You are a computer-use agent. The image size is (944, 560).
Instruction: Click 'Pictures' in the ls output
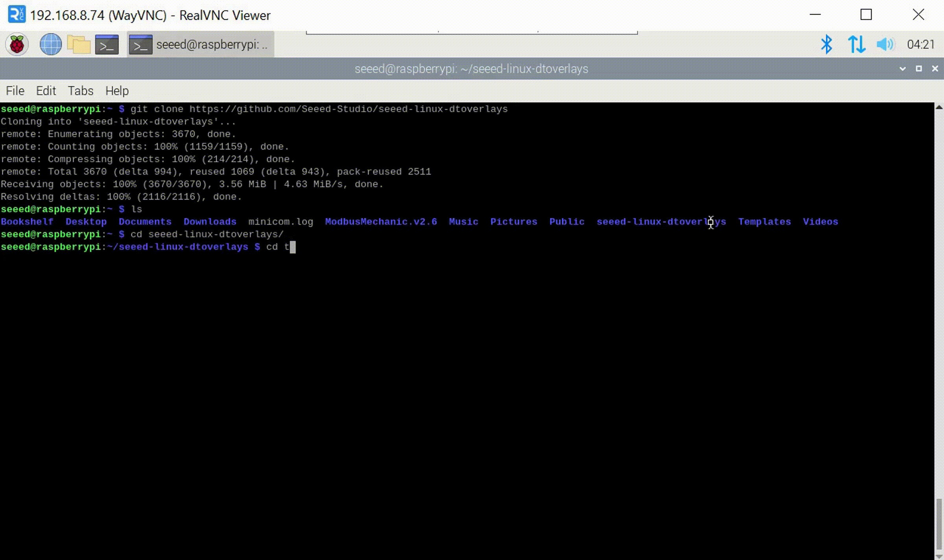pyautogui.click(x=514, y=222)
